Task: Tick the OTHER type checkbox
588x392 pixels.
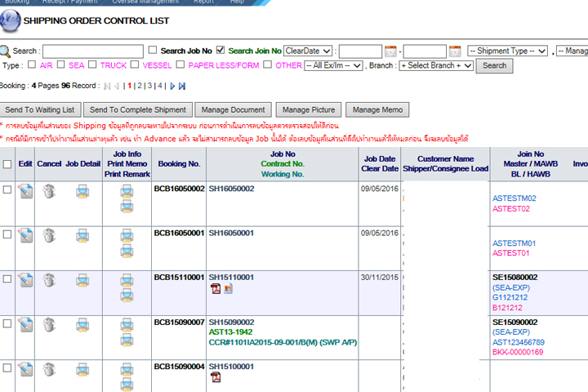Action: [267, 65]
